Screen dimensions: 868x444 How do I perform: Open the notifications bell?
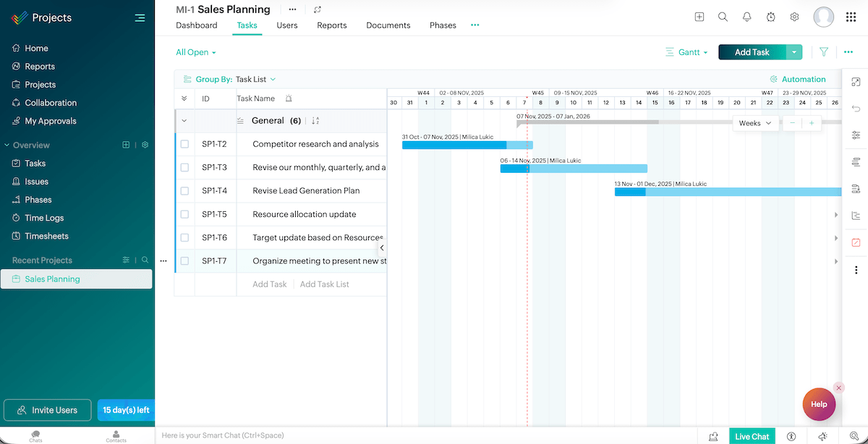pos(746,17)
